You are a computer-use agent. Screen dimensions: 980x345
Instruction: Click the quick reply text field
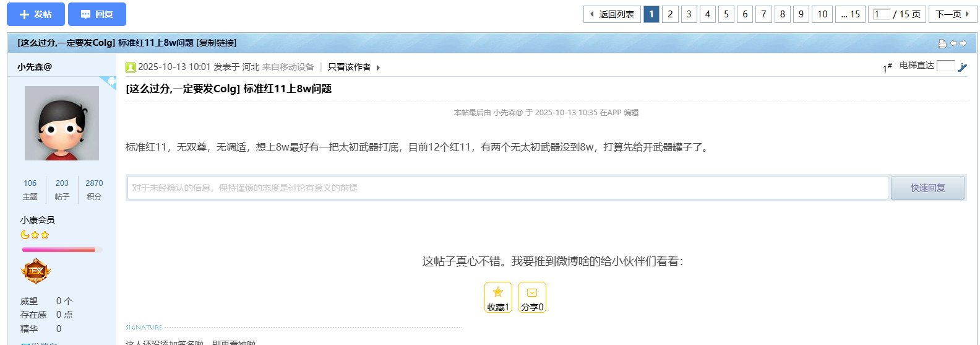507,188
